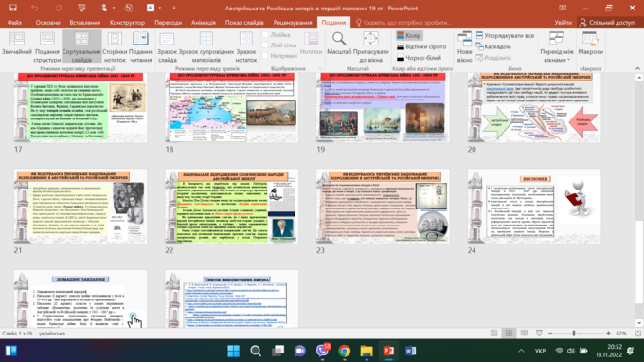
Task: Open the Файл tab
Action: [x=14, y=22]
